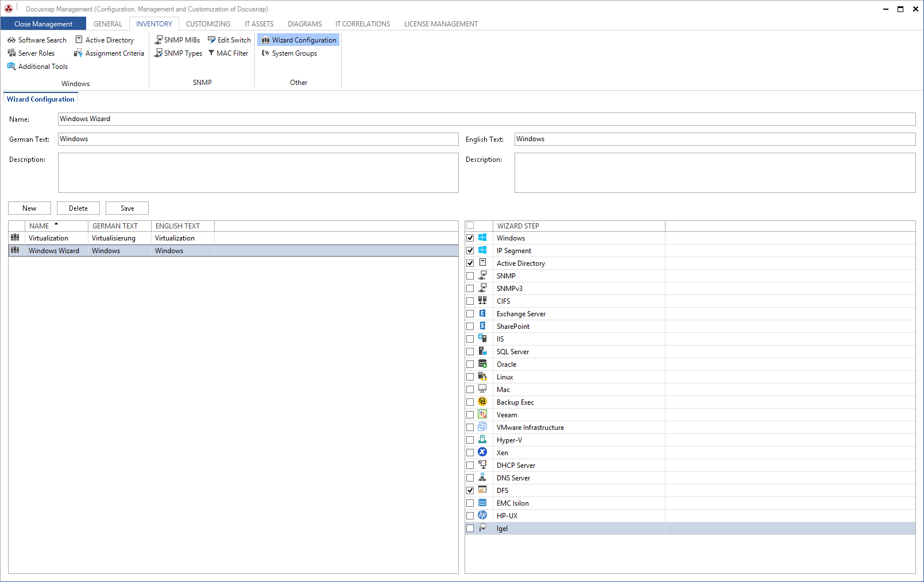Uncheck the Active Directory wizard step
Screen dimensions: 924x582
[470, 263]
